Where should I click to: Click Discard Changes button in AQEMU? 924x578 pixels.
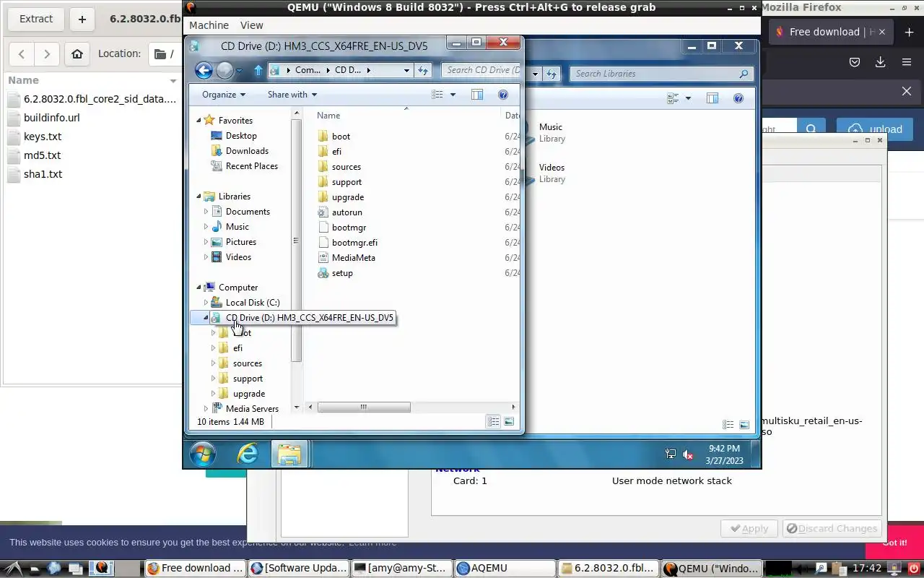(832, 528)
